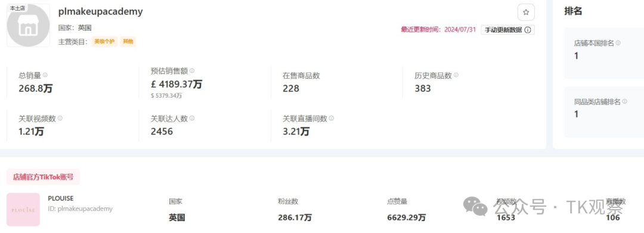Click the 国家: 英国 text under shop name
The width and height of the screenshot is (644, 233).
75,28
